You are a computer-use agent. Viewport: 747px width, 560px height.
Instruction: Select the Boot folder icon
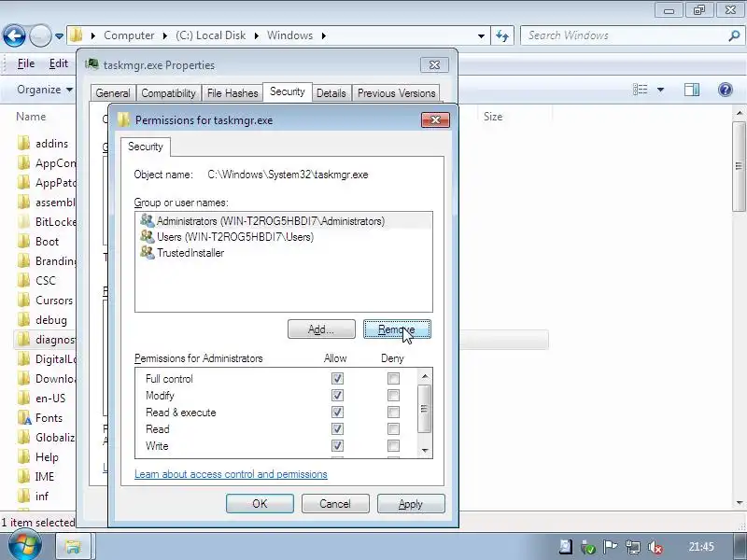23,241
